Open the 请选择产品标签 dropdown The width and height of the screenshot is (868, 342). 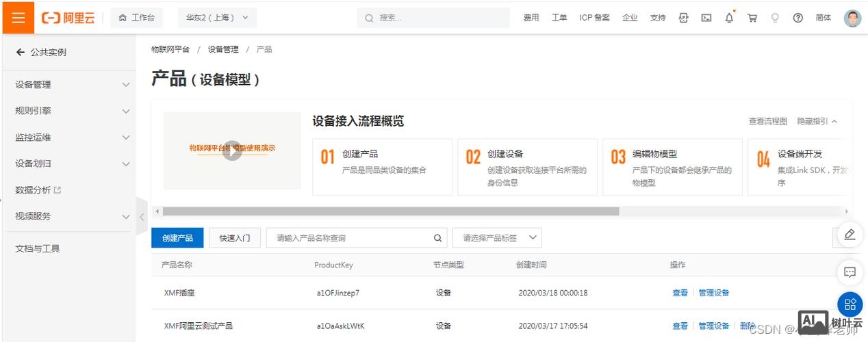pyautogui.click(x=498, y=238)
